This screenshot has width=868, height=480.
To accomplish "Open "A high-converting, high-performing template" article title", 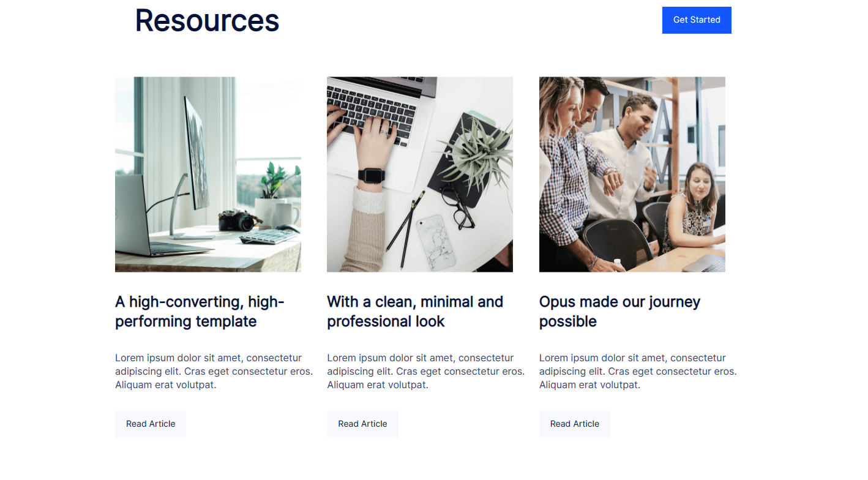I will click(200, 312).
